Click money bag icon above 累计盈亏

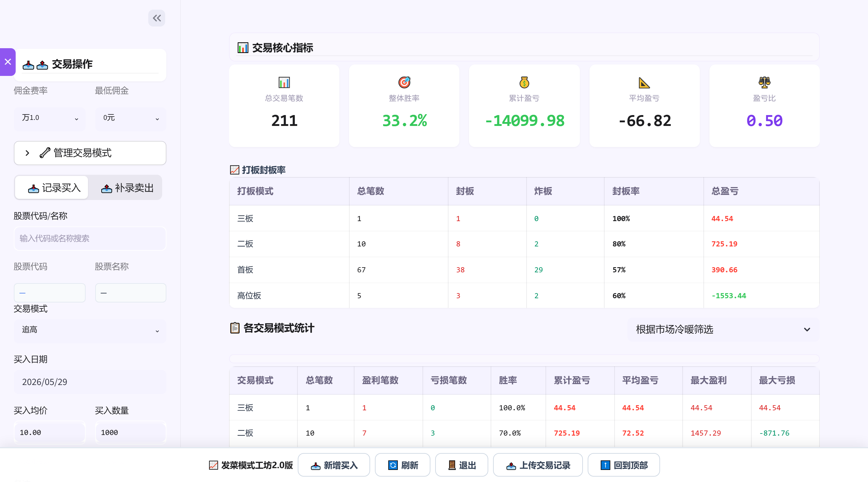click(524, 82)
